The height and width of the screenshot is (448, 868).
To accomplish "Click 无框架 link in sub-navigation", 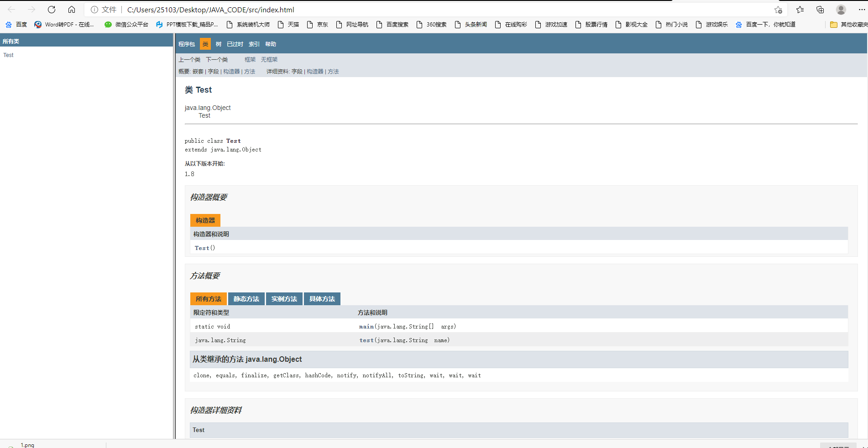I will 269,60.
